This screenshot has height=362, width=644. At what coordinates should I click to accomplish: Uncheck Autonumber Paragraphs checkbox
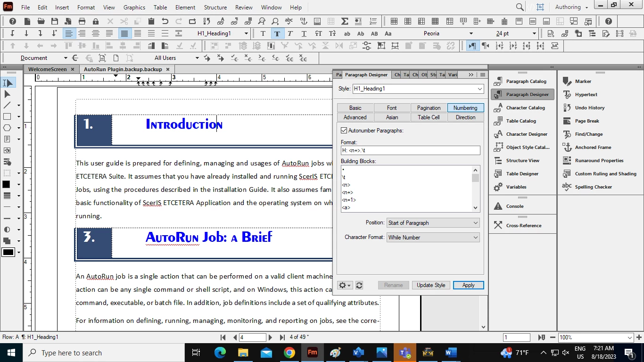pos(344,131)
